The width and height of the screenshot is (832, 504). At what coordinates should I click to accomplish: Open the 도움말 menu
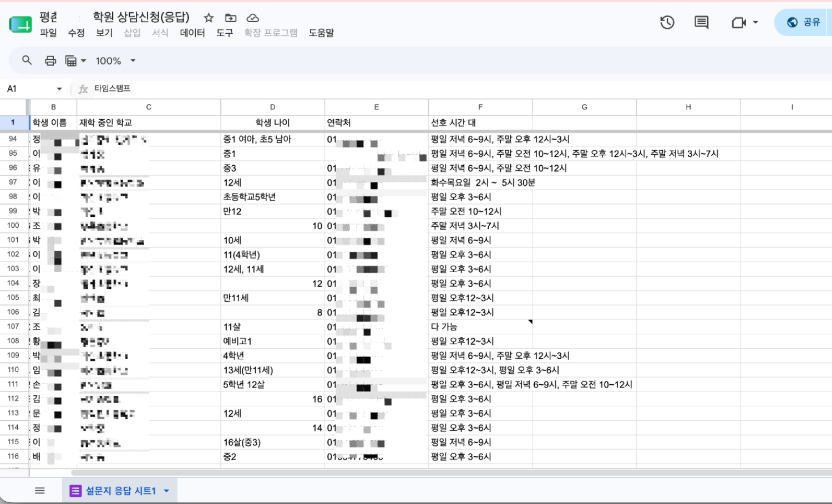click(x=321, y=33)
